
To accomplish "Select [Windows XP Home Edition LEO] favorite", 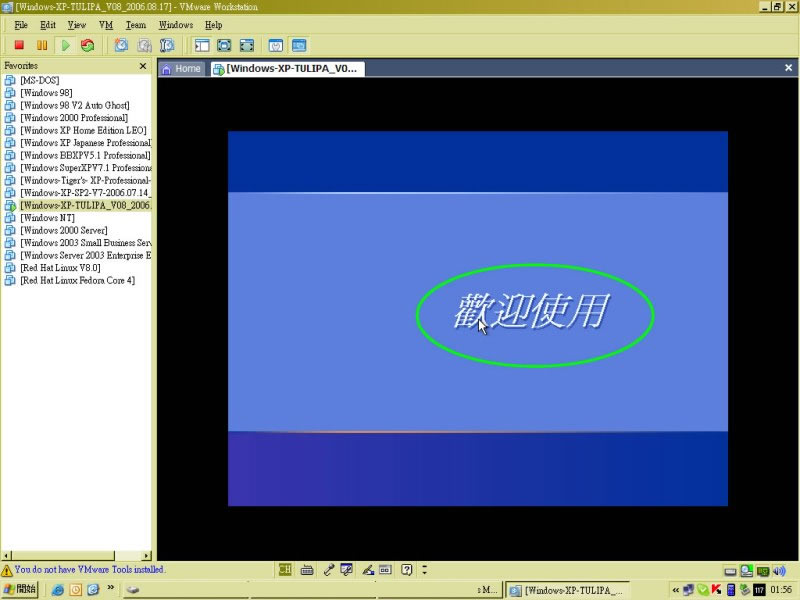I will (x=83, y=131).
